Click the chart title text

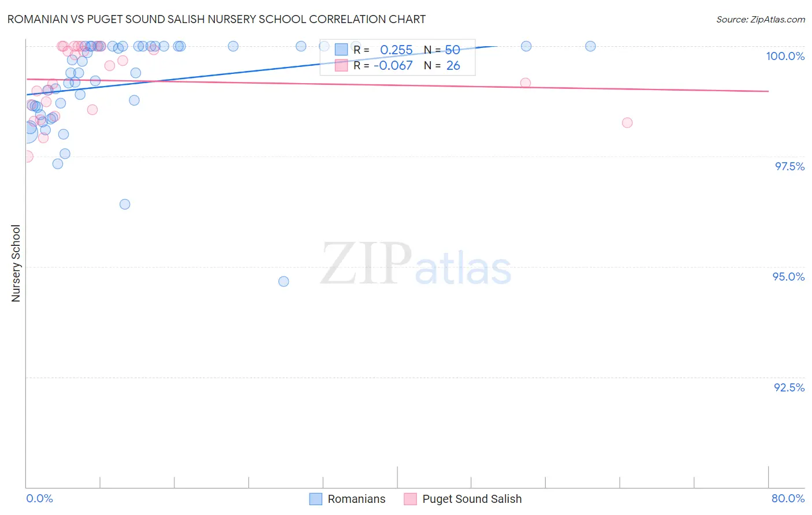[x=217, y=19]
